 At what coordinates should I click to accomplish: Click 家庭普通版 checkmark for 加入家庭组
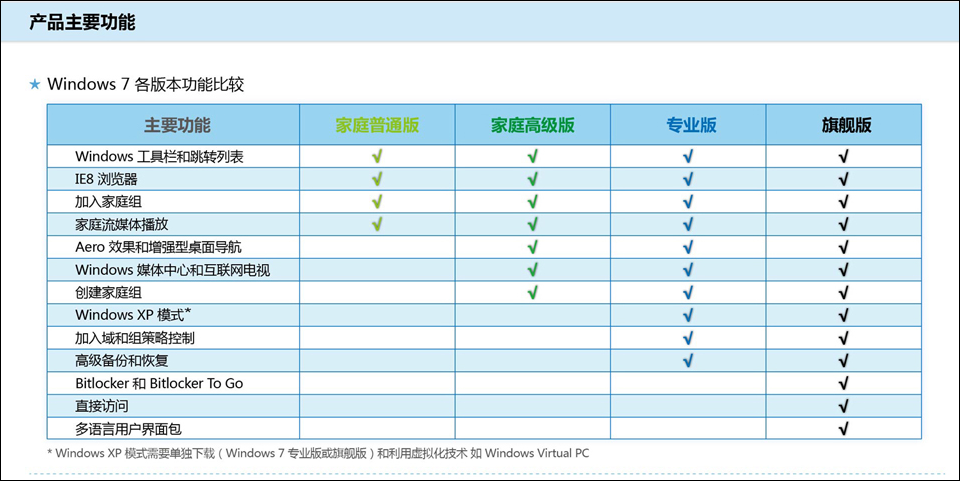pos(377,201)
